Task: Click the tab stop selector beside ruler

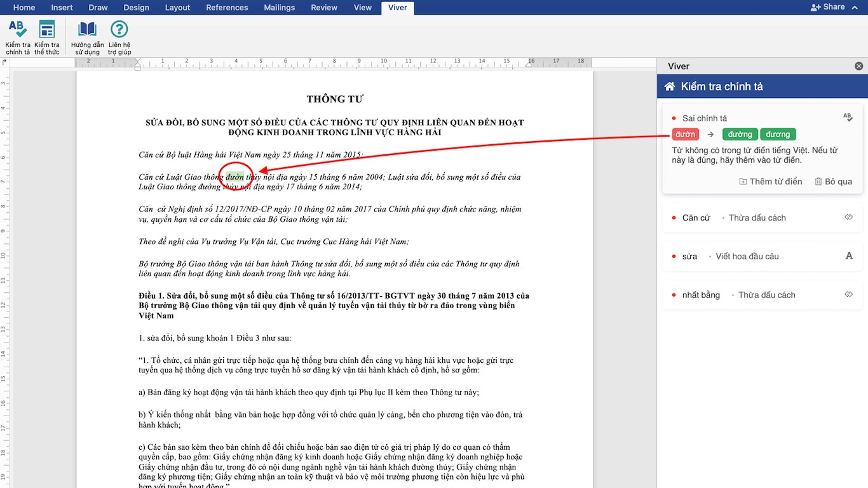Action: pyautogui.click(x=5, y=62)
